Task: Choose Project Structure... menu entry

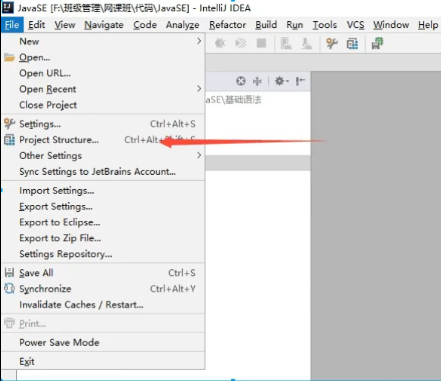Action: tap(103, 140)
